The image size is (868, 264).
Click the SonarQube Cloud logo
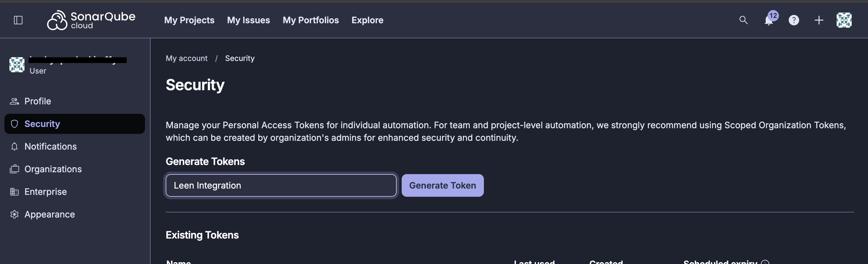pyautogui.click(x=91, y=19)
